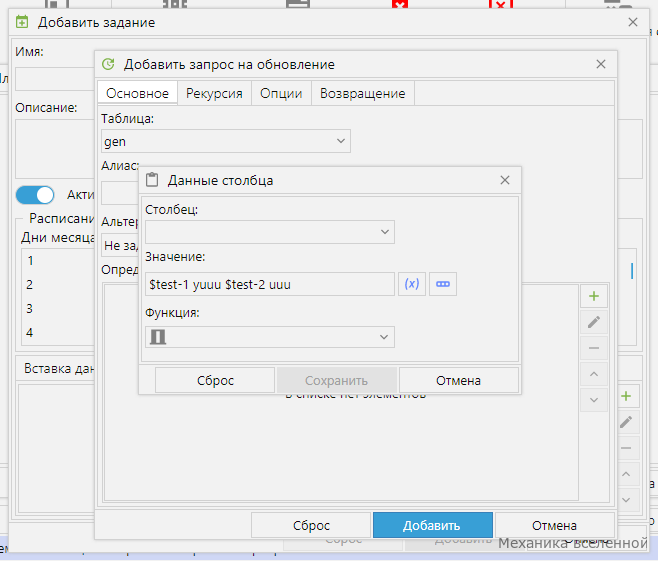658x561 pixels.
Task: Move item up in update request list
Action: click(594, 374)
